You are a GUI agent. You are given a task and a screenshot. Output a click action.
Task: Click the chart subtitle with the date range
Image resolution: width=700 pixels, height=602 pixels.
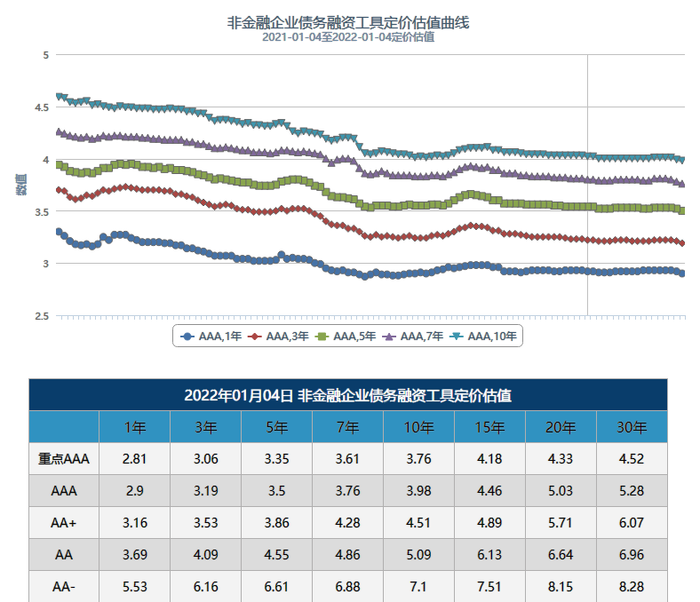tap(348, 37)
